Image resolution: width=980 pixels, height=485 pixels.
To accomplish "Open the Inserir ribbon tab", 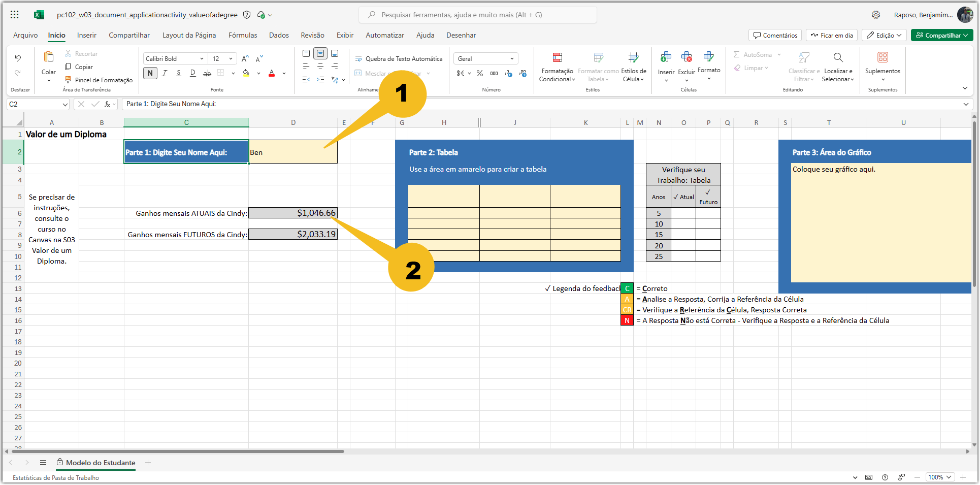I will pos(87,36).
